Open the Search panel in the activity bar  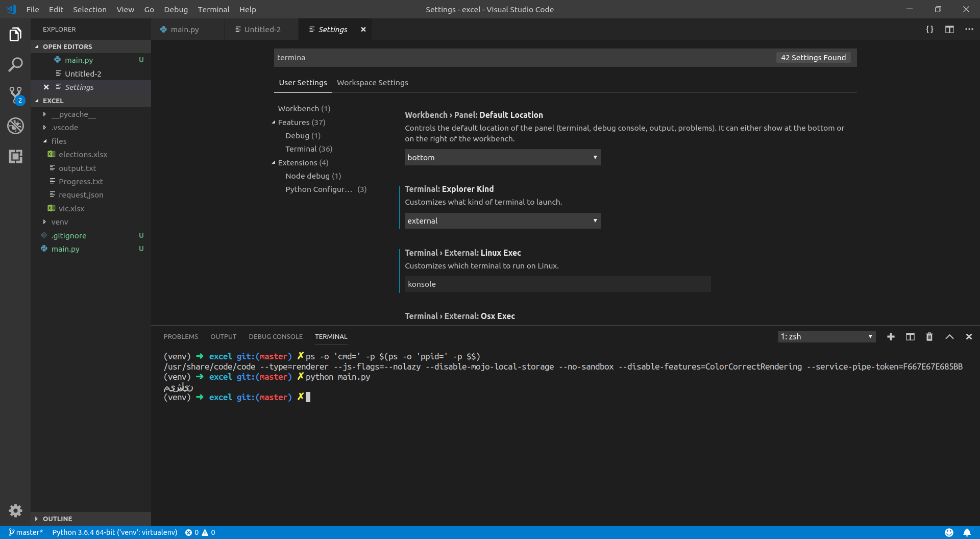click(x=15, y=64)
